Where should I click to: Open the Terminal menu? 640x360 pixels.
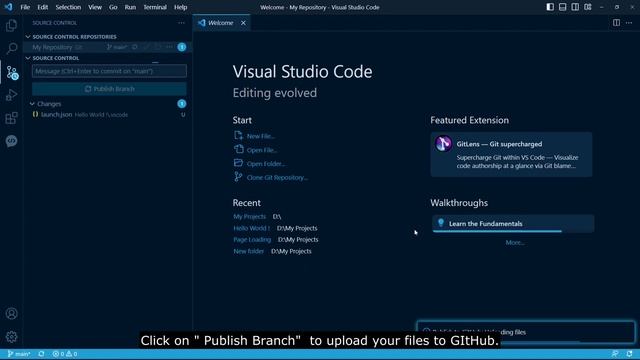pos(155,7)
